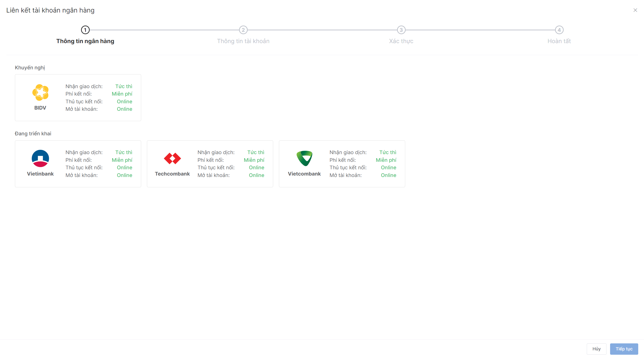Open Thông tin ngân hàng step label

point(85,41)
